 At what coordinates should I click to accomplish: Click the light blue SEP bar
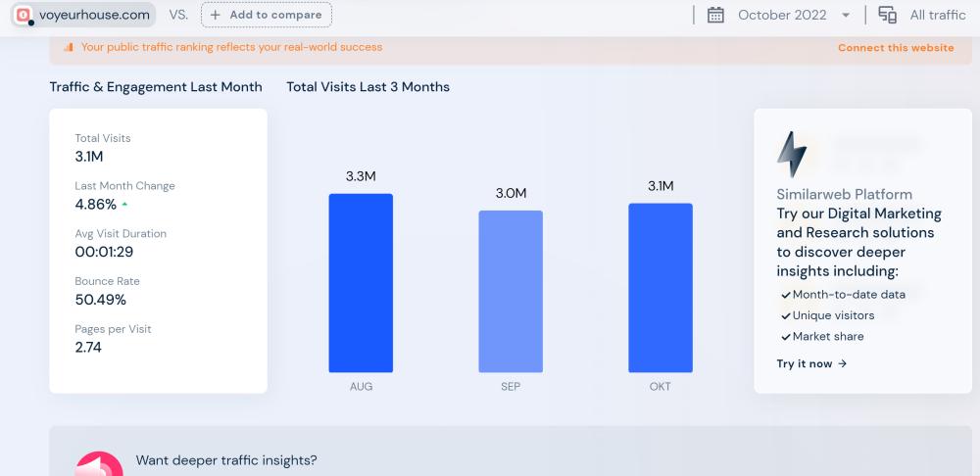coord(511,291)
